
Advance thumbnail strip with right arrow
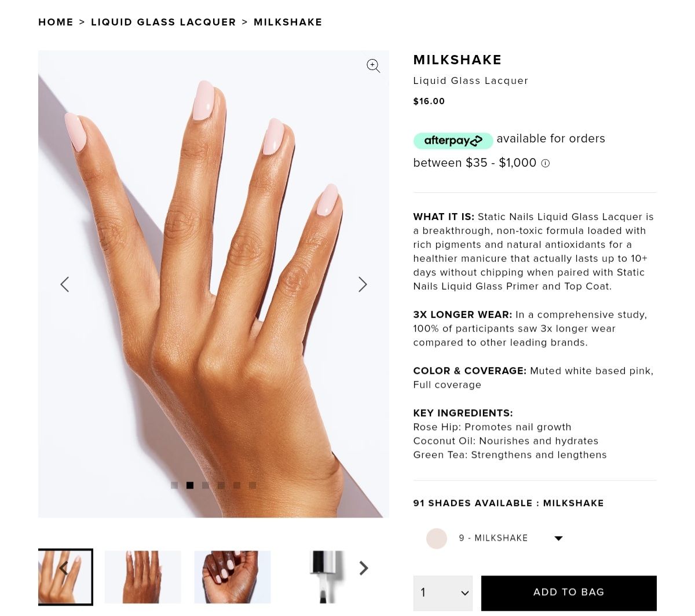tap(363, 568)
